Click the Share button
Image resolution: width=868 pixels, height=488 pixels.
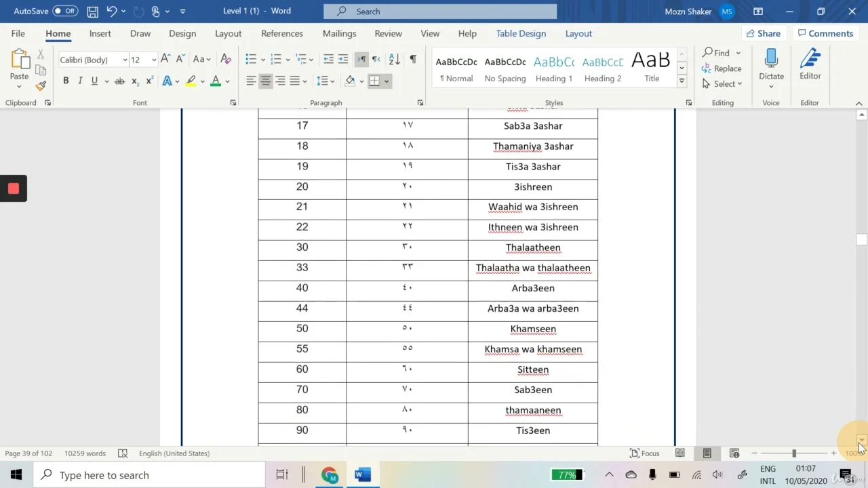(x=763, y=33)
